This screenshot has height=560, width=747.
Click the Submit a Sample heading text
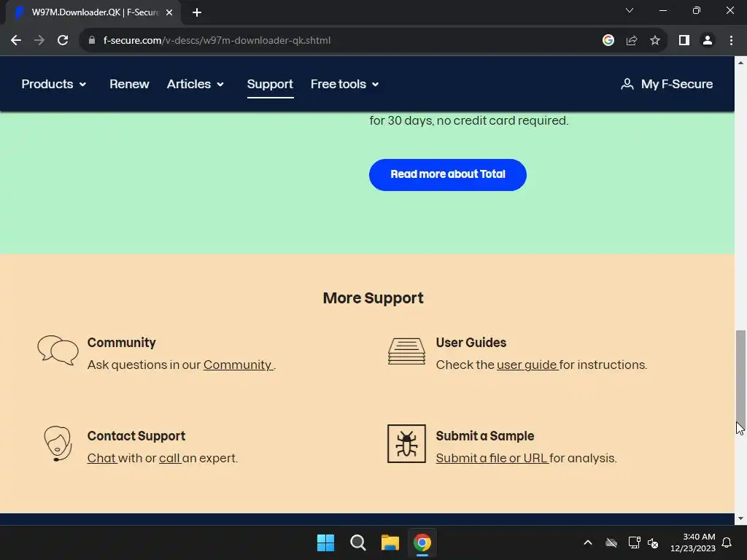click(x=485, y=436)
